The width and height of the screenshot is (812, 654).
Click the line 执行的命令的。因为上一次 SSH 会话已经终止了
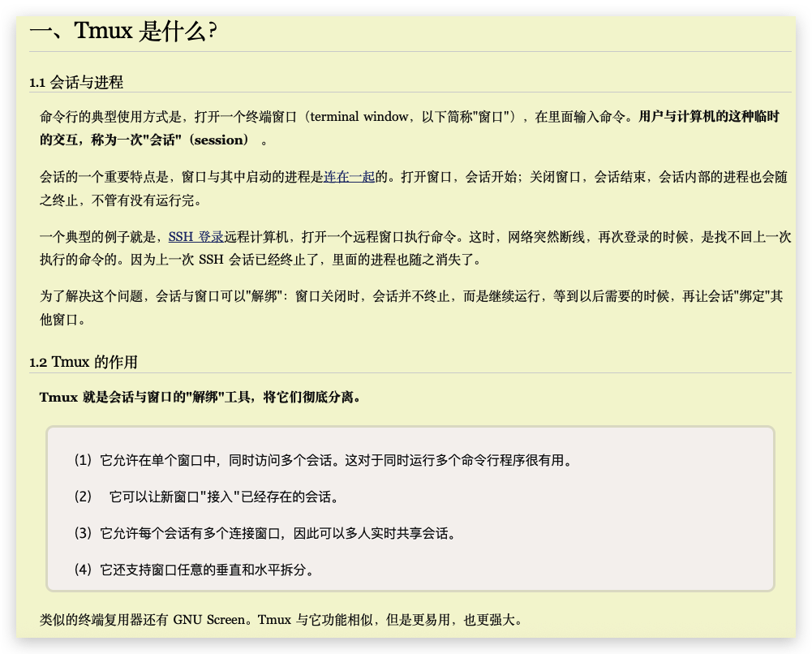coord(260,260)
